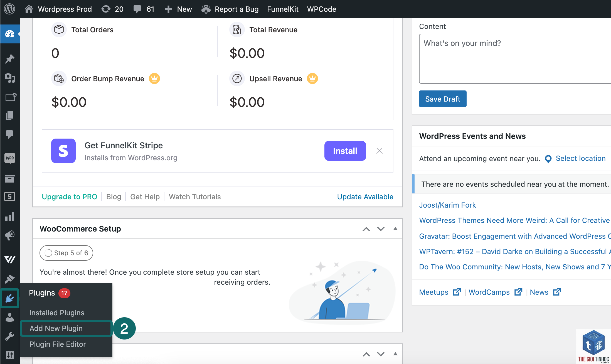Open the Meetups external link
611x364 pixels.
click(440, 292)
